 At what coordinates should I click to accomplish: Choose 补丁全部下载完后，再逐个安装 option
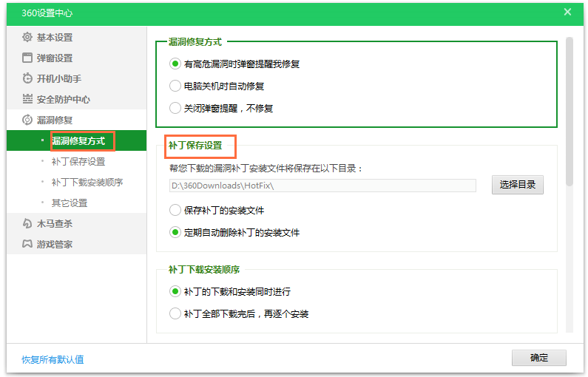175,313
